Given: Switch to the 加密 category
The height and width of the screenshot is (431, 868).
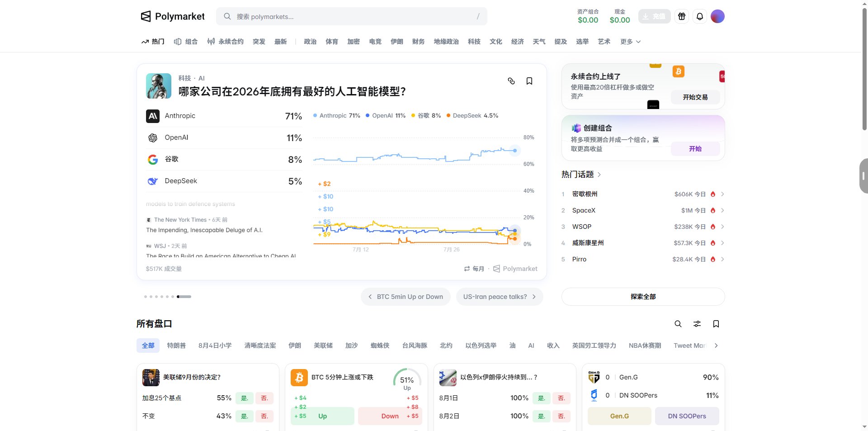Looking at the screenshot, I should tap(354, 42).
